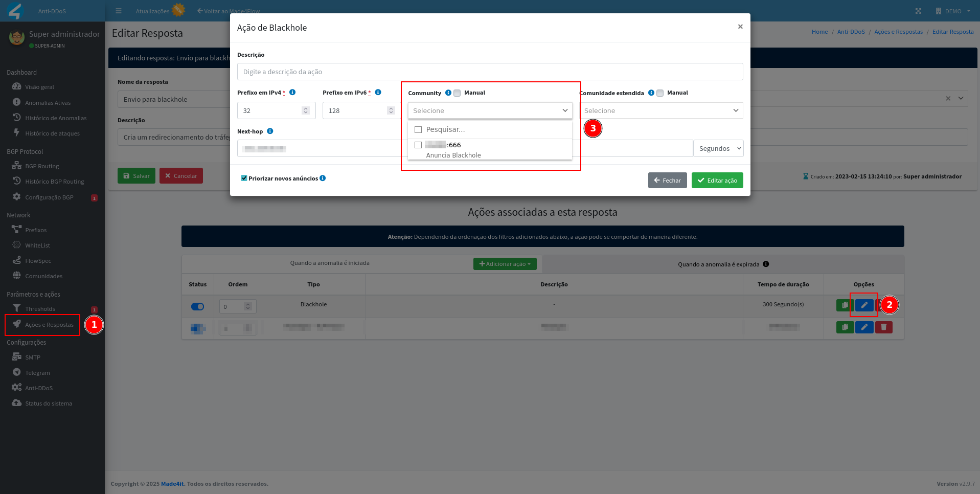
Task: Click the Fechar button in the modal
Action: (667, 181)
